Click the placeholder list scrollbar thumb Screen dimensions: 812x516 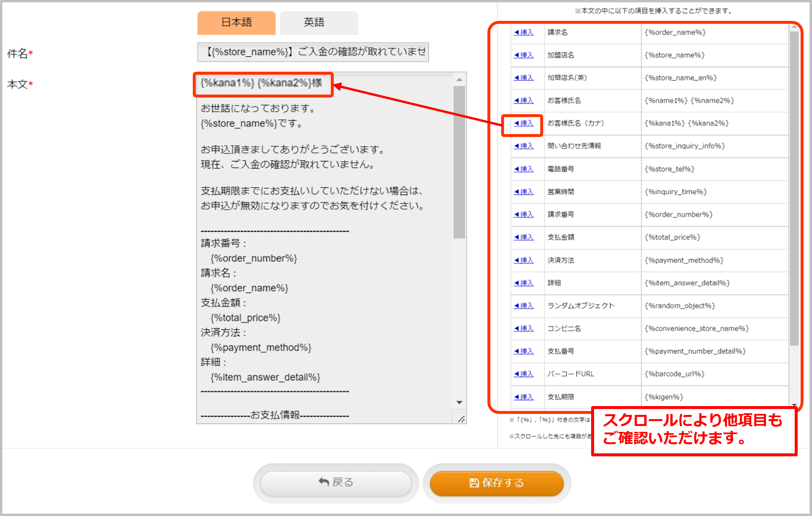pyautogui.click(x=794, y=189)
